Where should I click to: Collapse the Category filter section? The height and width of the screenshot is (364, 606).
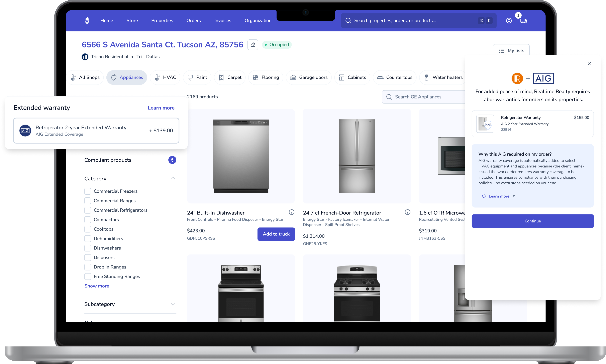(173, 179)
